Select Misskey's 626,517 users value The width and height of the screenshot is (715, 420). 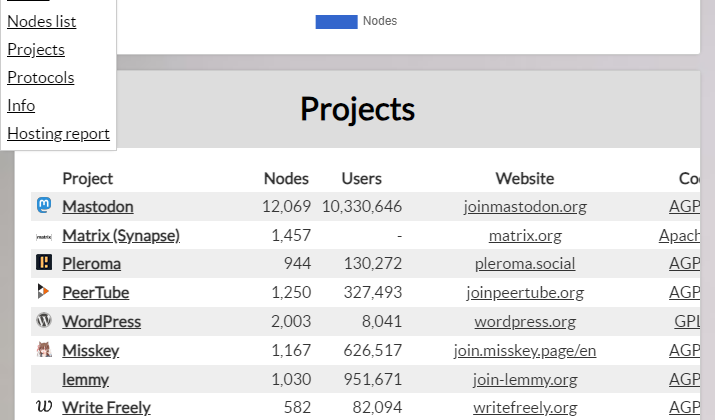pos(373,351)
